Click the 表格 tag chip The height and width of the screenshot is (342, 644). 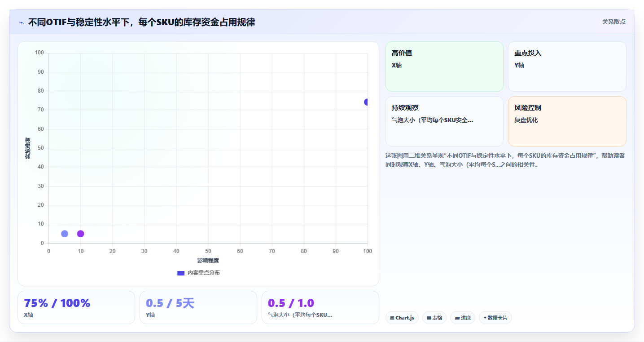click(434, 318)
